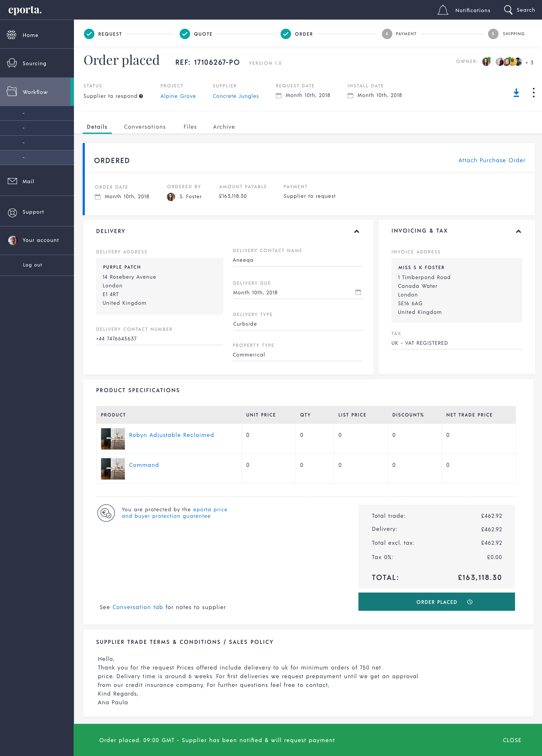The height and width of the screenshot is (756, 542).
Task: Click the Support lifebuoy icon
Action: tap(12, 212)
